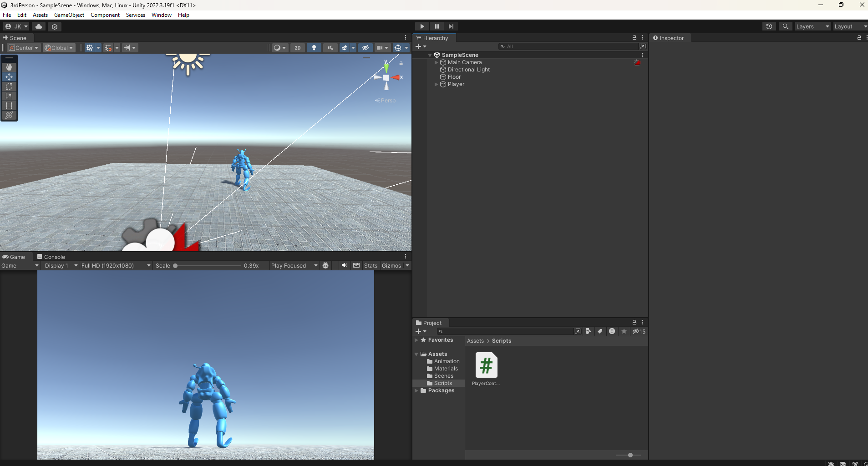868x466 pixels.
Task: Select the Animation folder
Action: tap(446, 361)
